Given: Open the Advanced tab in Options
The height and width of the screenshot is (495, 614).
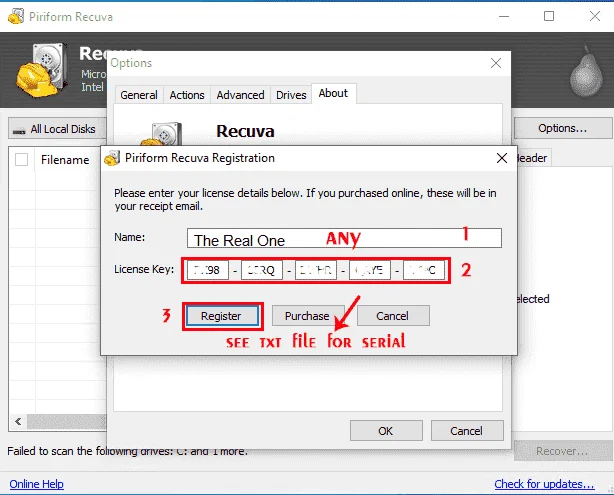Looking at the screenshot, I should tap(240, 95).
